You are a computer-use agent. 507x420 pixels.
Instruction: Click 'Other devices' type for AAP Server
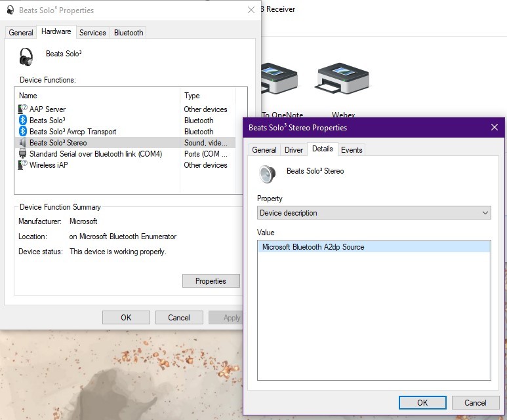click(206, 109)
